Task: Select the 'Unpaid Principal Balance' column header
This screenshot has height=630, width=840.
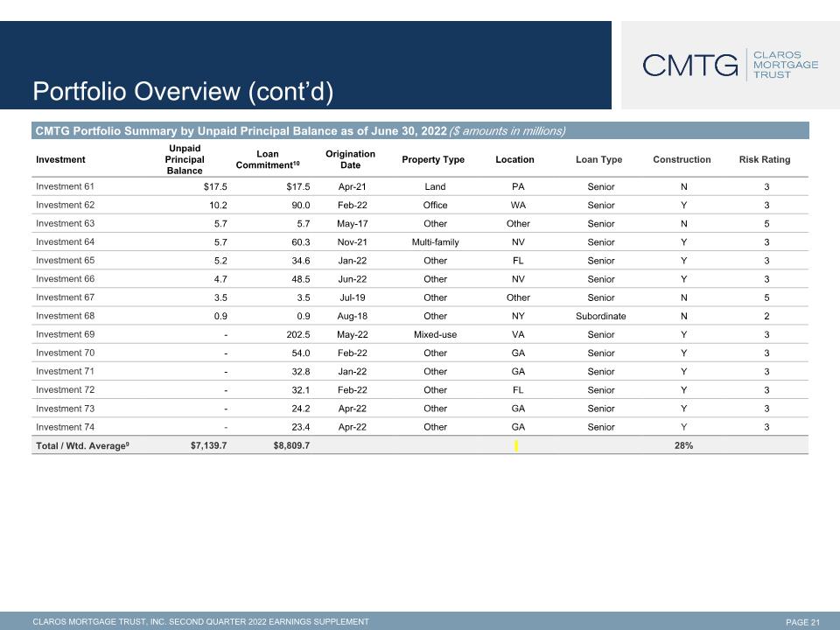Action: point(185,159)
